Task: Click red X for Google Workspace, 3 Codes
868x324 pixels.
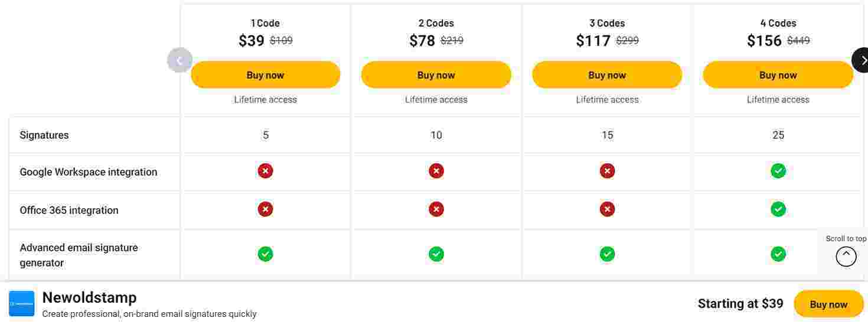Action: pos(607,171)
